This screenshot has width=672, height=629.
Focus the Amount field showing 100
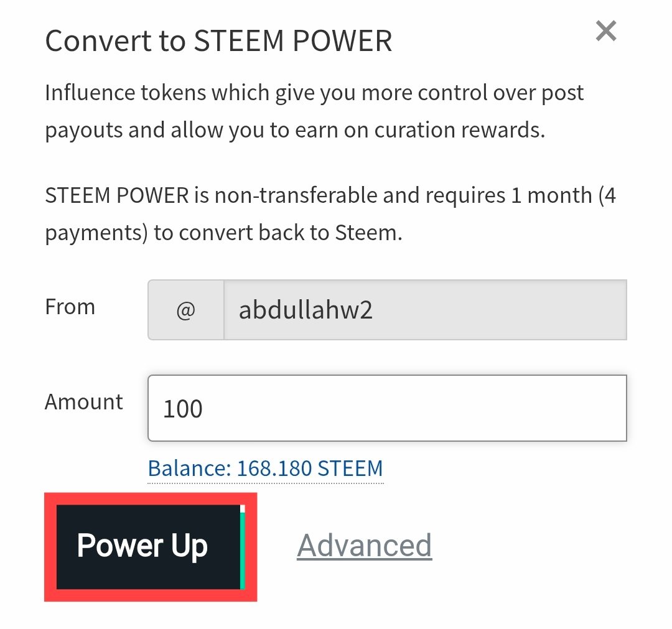pyautogui.click(x=388, y=408)
